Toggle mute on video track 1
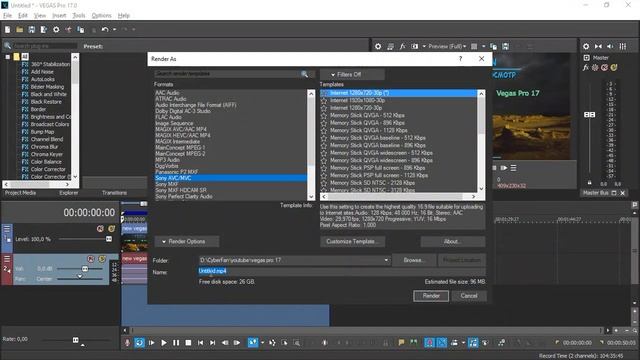640x360 pixels. [100, 229]
